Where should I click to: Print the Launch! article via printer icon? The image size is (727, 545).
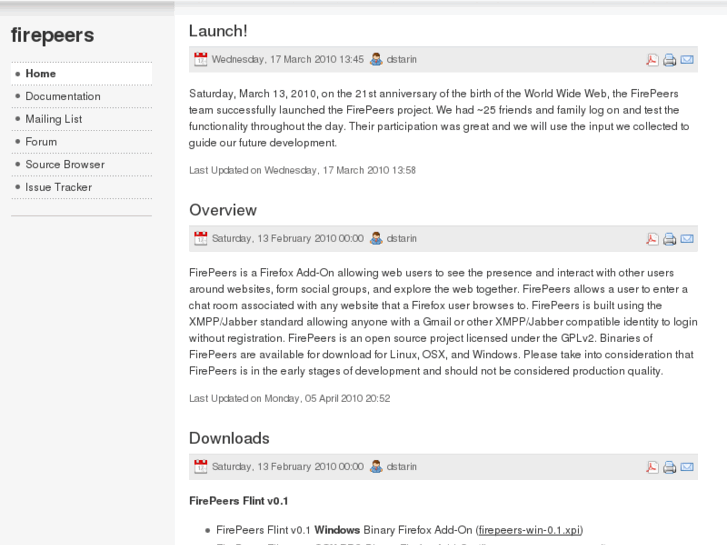click(670, 60)
